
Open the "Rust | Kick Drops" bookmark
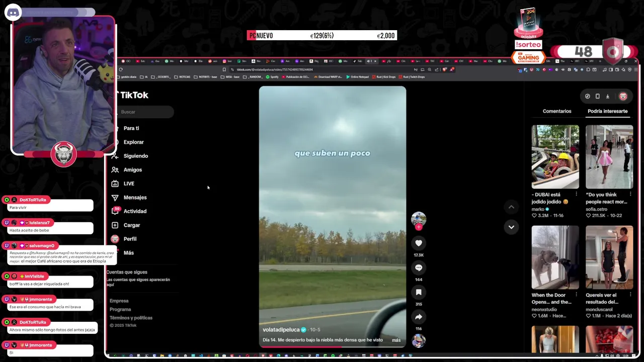point(383,77)
